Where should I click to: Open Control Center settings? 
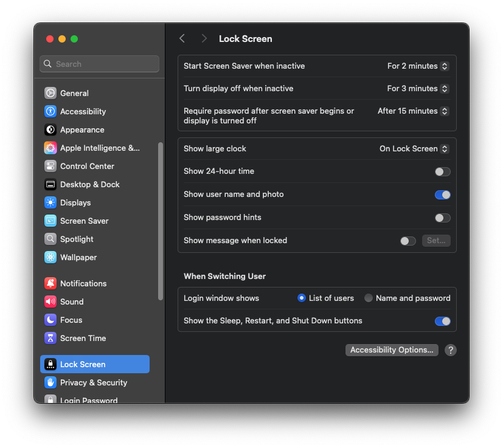(x=95, y=166)
